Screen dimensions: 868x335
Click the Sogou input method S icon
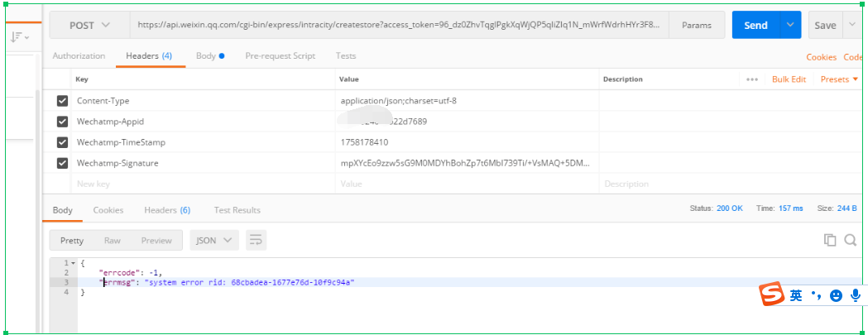click(x=772, y=294)
